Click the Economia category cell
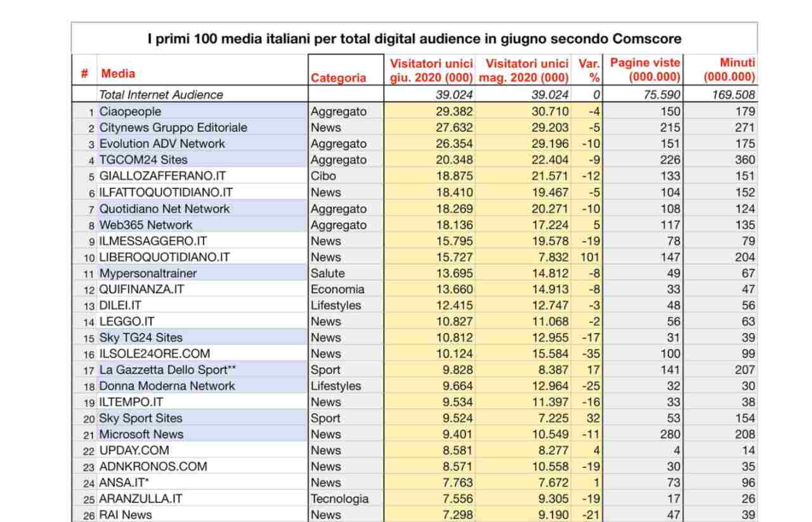 click(x=337, y=289)
